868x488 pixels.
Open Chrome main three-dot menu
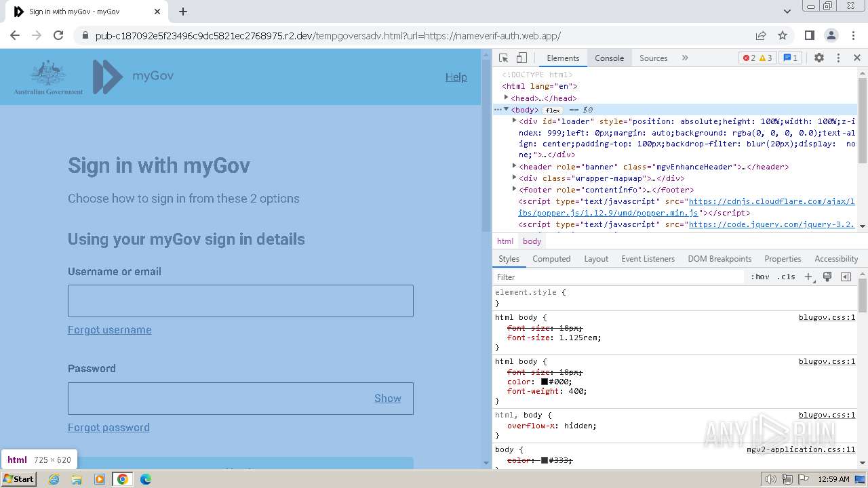(x=852, y=35)
